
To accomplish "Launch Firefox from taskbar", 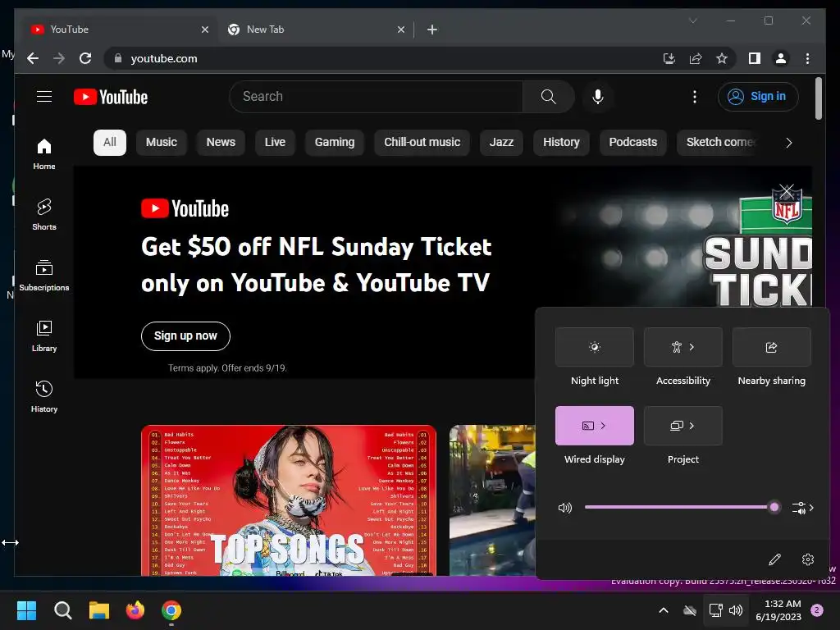I will 135,610.
